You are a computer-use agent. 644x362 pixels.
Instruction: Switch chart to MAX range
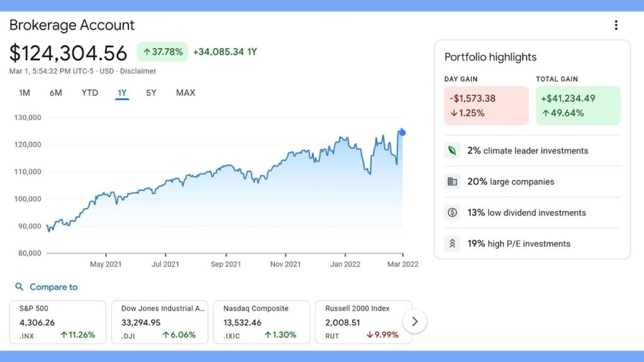(x=186, y=93)
